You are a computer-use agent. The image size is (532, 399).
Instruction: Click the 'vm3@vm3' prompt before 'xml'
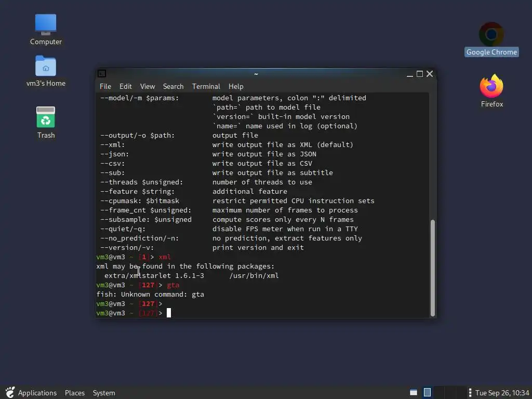[111, 257]
